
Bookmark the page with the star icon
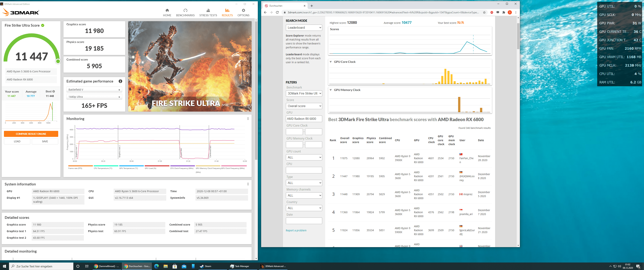(484, 13)
